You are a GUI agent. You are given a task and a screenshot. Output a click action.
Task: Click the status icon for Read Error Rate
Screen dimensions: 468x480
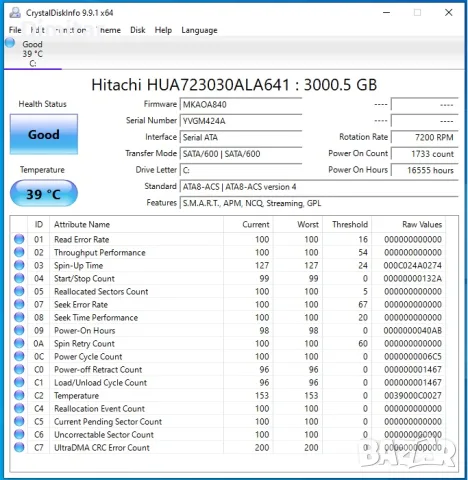click(19, 239)
